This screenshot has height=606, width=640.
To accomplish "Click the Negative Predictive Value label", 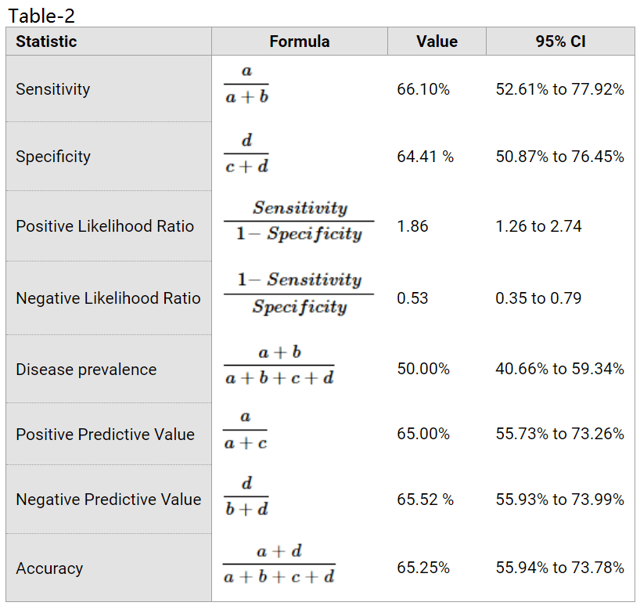I will [x=108, y=499].
